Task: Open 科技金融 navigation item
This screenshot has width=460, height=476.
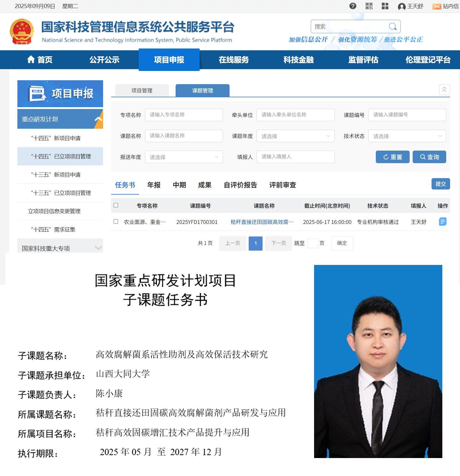Action: pyautogui.click(x=298, y=60)
